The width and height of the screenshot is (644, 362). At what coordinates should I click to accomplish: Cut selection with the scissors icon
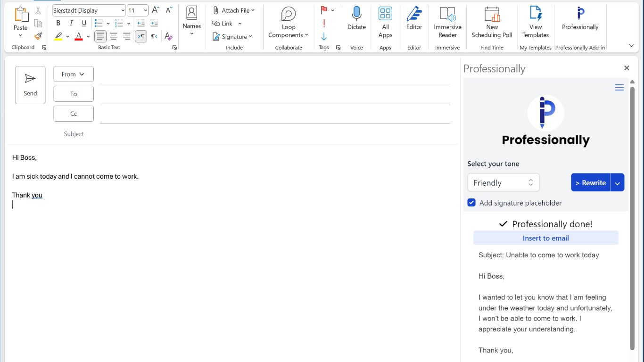(x=38, y=10)
